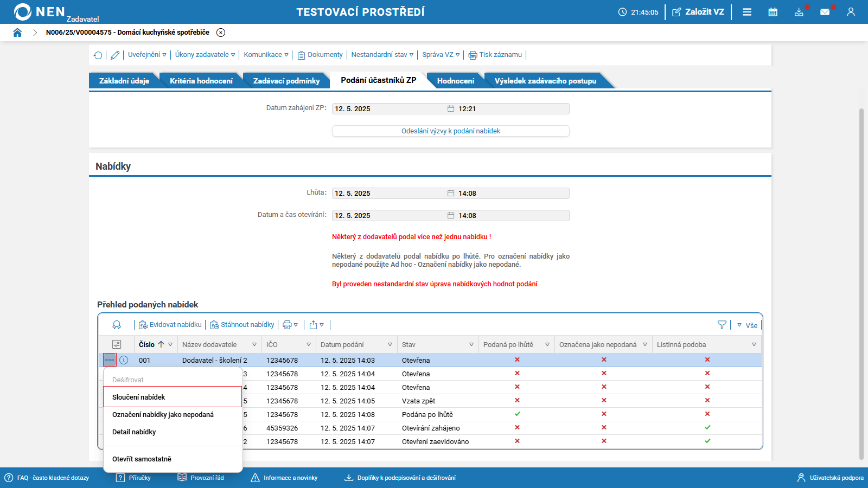Viewport: 868px width, 488px height.
Task: Expand the Uveřejnění dropdown
Action: tap(148, 55)
